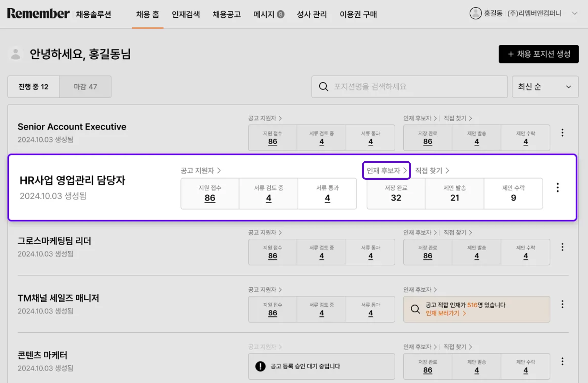Click 지원 접수 86 in HR사업 영업관리 담당자
This screenshot has height=383, width=588.
(x=210, y=194)
